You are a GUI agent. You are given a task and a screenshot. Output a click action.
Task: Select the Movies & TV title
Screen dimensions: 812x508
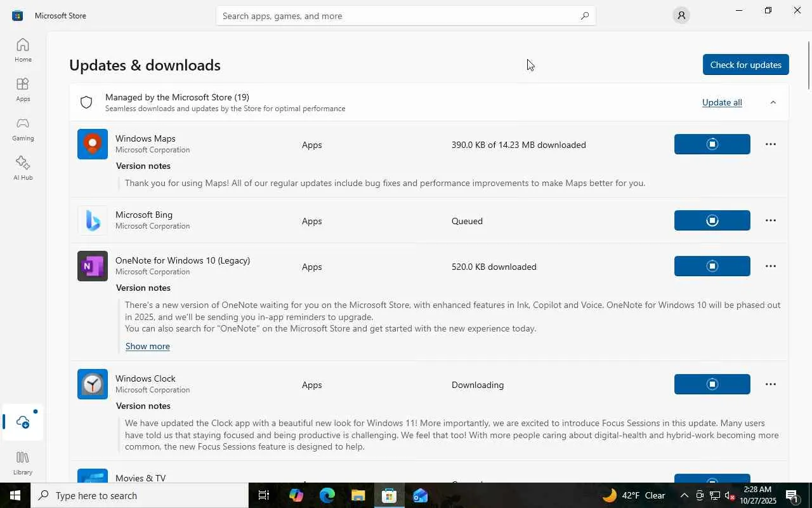(x=140, y=478)
